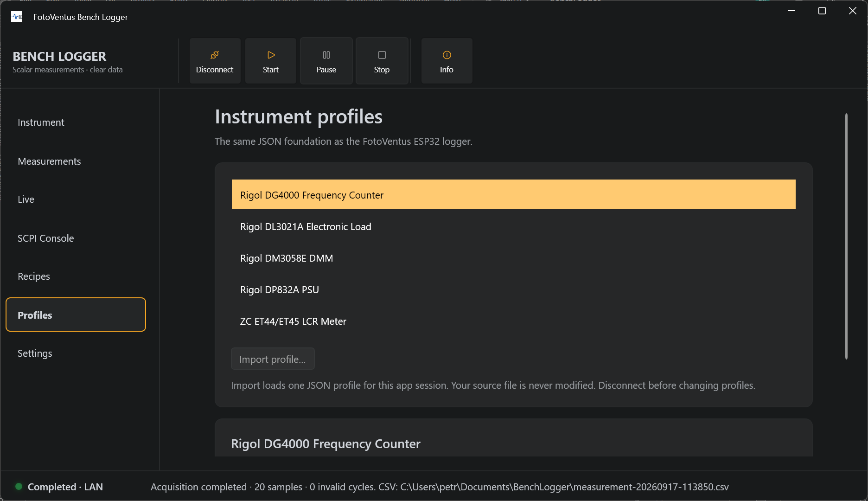Click the Disconnect plug icon button
This screenshot has height=501, width=868.
[x=215, y=61]
